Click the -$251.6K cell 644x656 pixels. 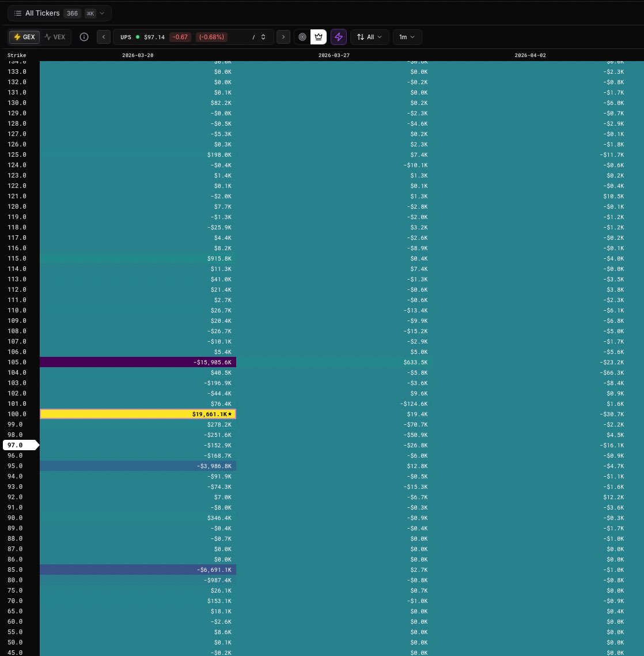tap(138, 435)
